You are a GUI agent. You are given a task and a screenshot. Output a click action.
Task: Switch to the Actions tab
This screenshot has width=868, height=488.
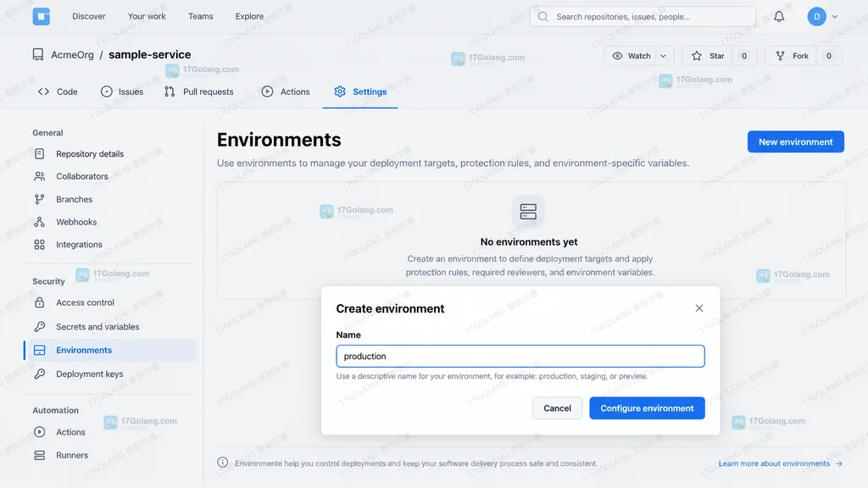click(x=285, y=91)
